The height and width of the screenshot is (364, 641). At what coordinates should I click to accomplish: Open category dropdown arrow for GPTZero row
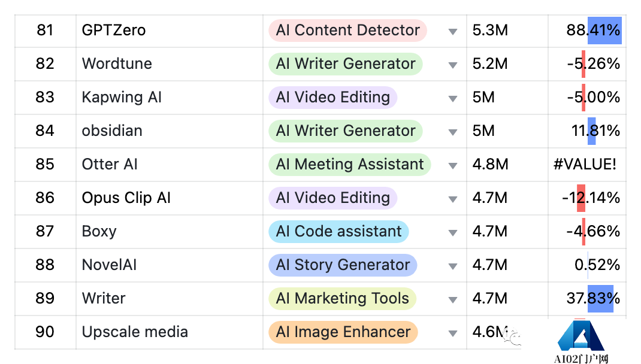(x=452, y=32)
